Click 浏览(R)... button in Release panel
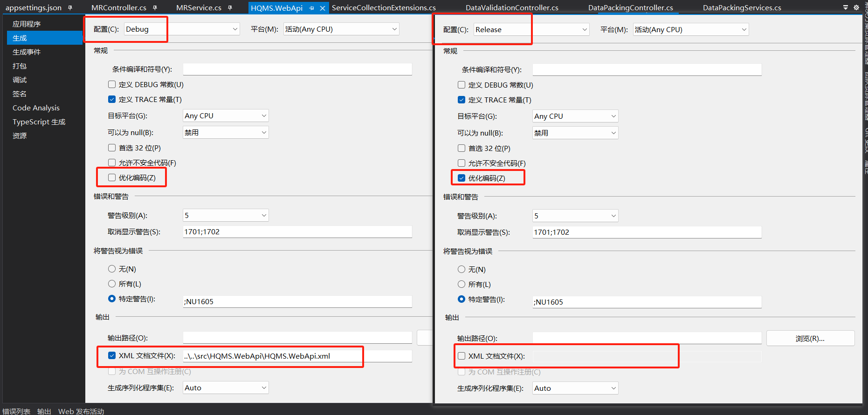868x415 pixels. (x=810, y=339)
